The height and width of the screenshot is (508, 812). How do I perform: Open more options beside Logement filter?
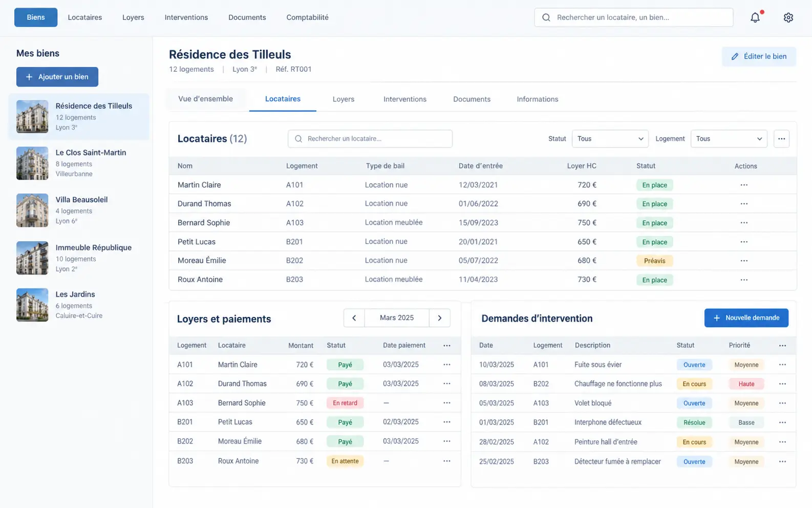781,139
